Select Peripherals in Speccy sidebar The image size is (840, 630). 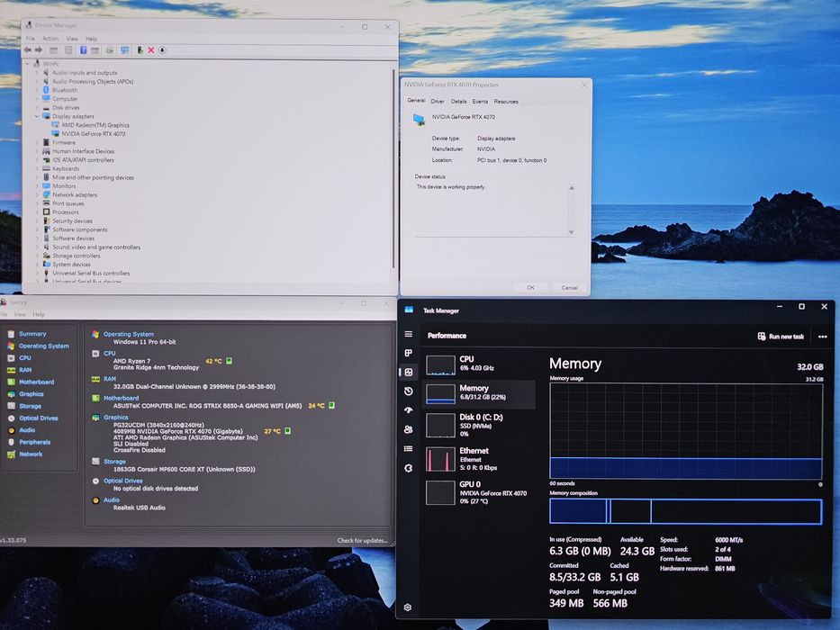(x=34, y=442)
